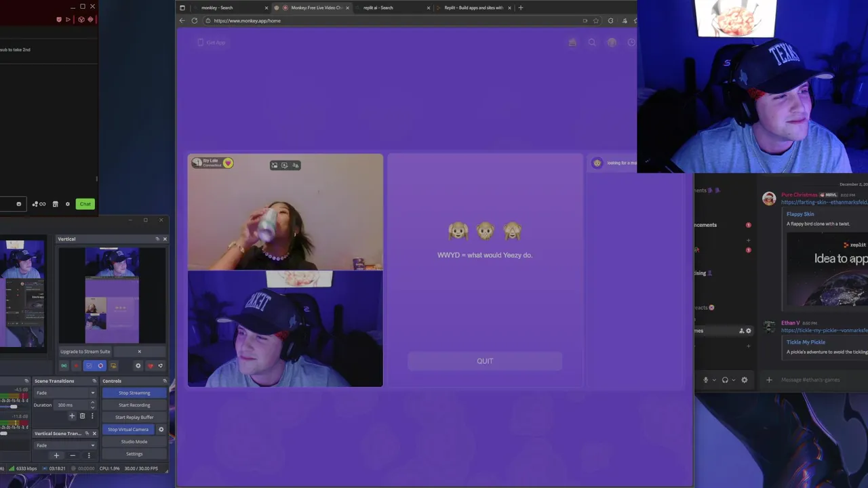868x488 pixels.
Task: Float the Controls dock panel
Action: coord(164,381)
